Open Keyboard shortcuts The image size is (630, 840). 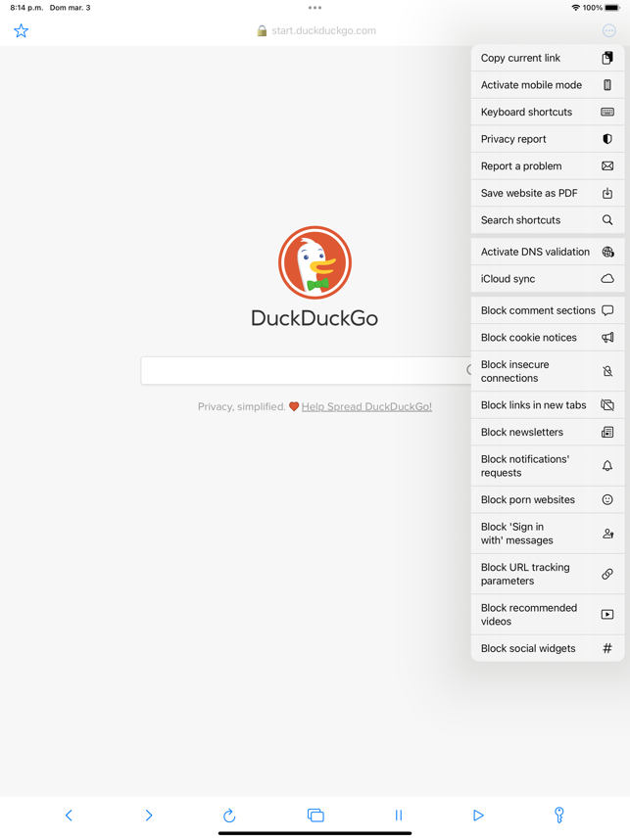click(x=548, y=112)
